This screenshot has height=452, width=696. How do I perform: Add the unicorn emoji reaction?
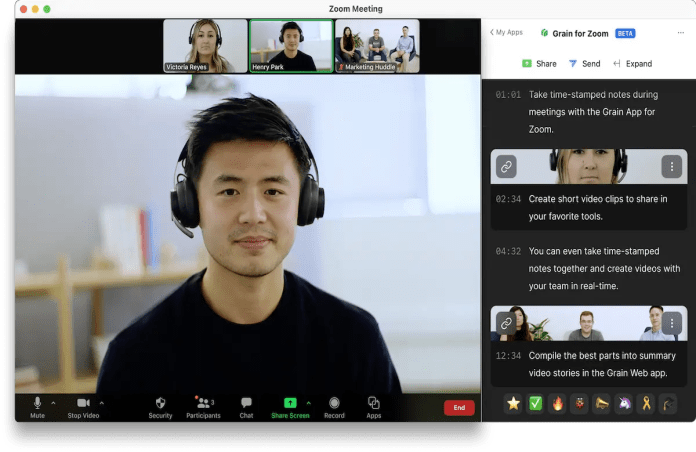click(x=624, y=403)
